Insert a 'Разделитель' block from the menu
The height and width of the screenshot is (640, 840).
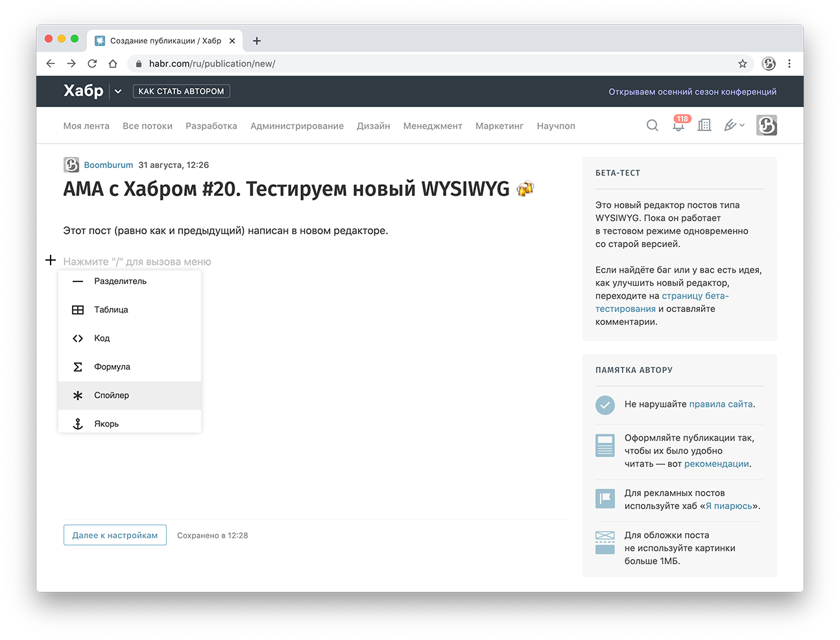(x=130, y=281)
